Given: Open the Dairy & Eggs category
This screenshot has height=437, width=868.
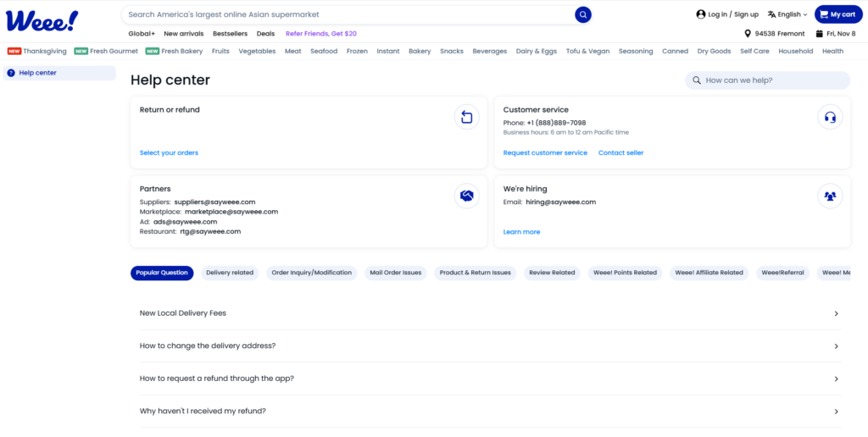Looking at the screenshot, I should coord(537,52).
